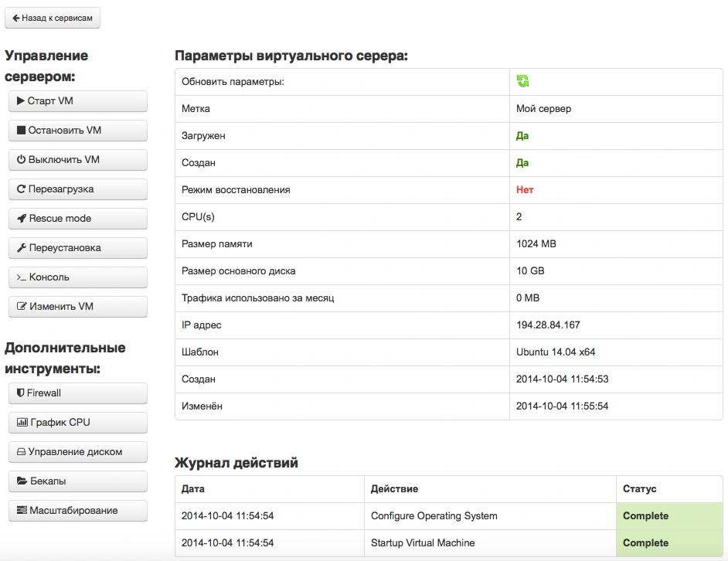Click the terminal prompt icon on Консоль

pos(22,277)
